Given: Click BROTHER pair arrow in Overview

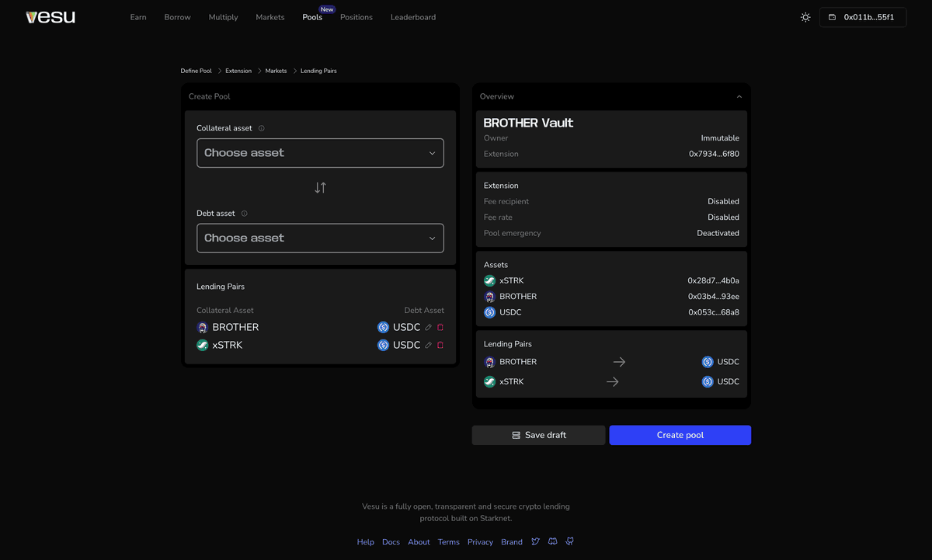Looking at the screenshot, I should click(x=619, y=362).
